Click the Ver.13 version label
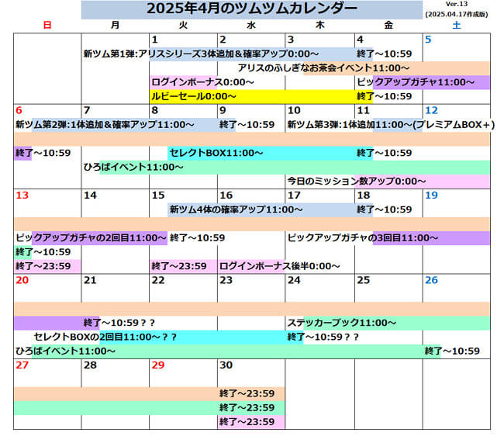This screenshot has width=504, height=443. coord(457,5)
